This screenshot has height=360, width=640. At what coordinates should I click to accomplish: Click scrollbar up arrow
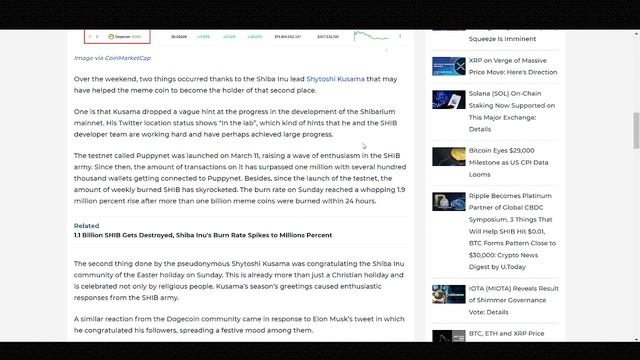point(636,34)
